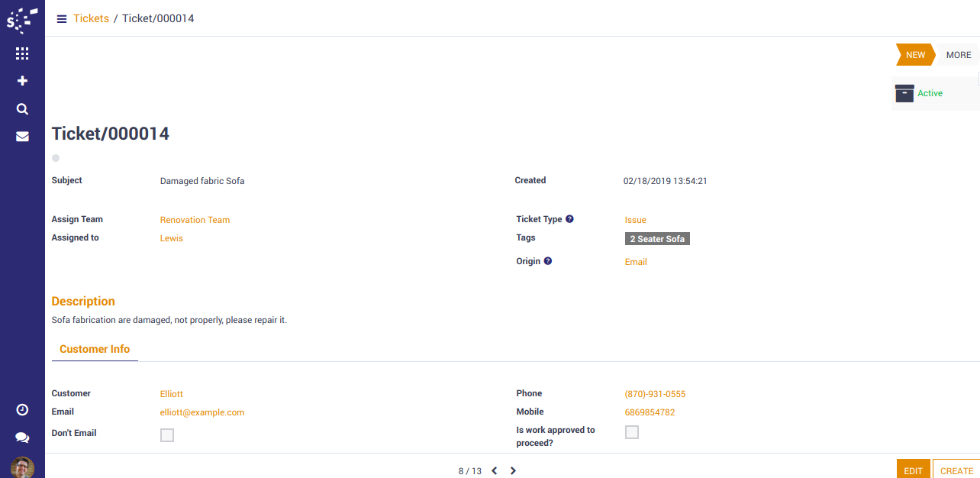980x478 pixels.
Task: Go to the next ticket record arrow
Action: tap(513, 471)
